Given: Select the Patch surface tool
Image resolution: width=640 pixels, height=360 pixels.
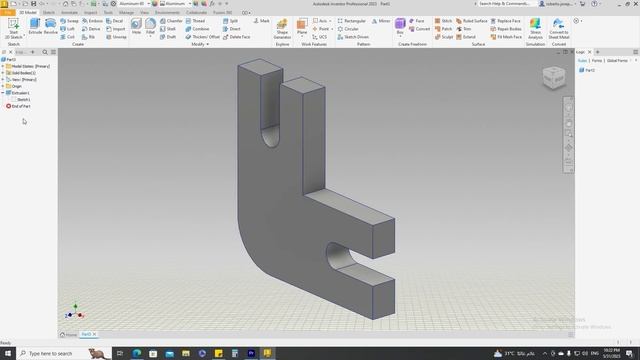Looking at the screenshot, I should point(443,29).
